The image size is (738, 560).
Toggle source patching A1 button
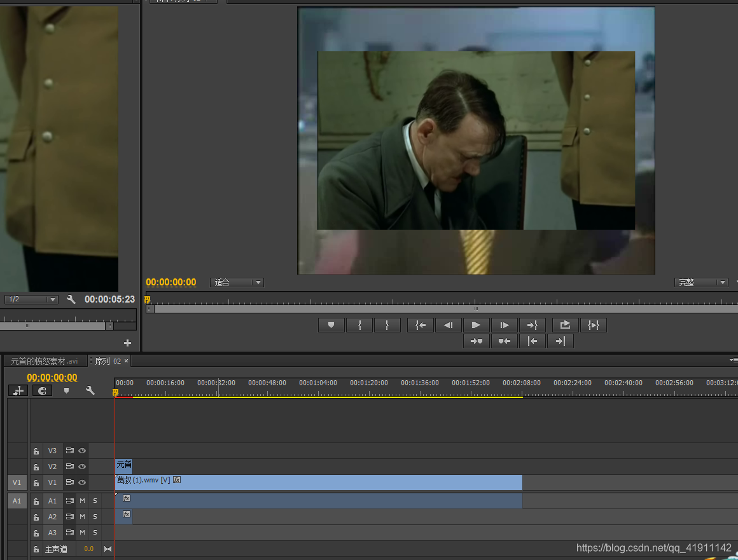point(17,501)
